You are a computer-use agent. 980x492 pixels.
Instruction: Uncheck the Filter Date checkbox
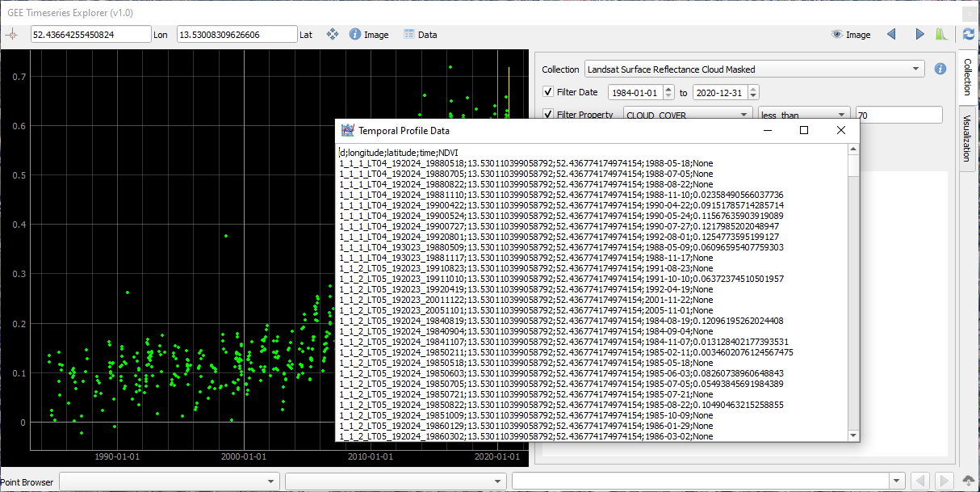coord(548,92)
